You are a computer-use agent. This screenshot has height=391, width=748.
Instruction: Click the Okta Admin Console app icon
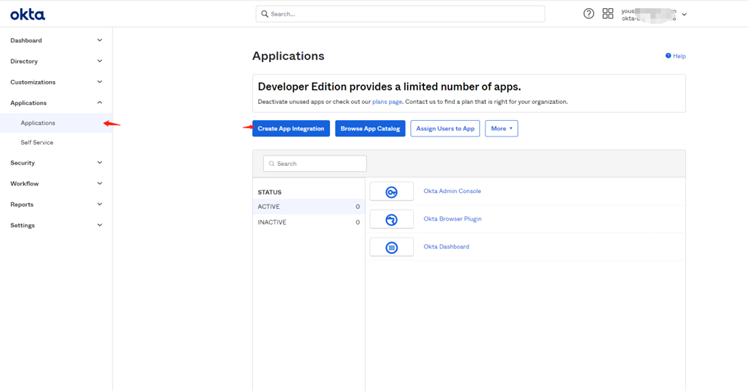click(392, 192)
